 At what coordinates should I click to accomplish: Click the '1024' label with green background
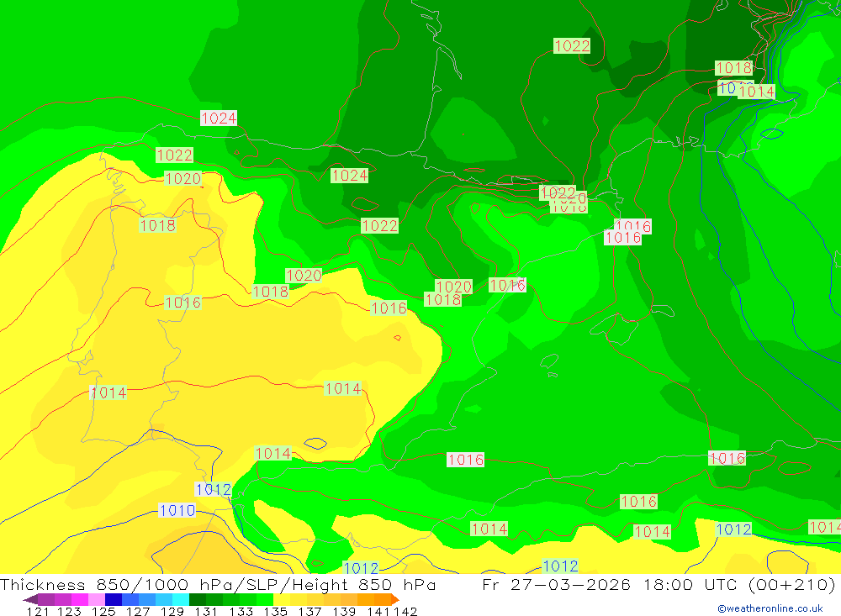pyautogui.click(x=349, y=176)
